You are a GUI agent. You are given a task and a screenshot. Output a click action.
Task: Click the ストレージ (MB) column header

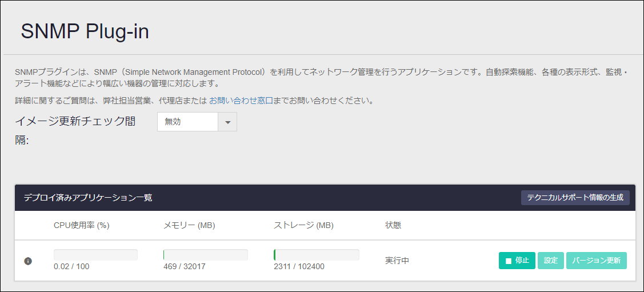[x=303, y=225]
